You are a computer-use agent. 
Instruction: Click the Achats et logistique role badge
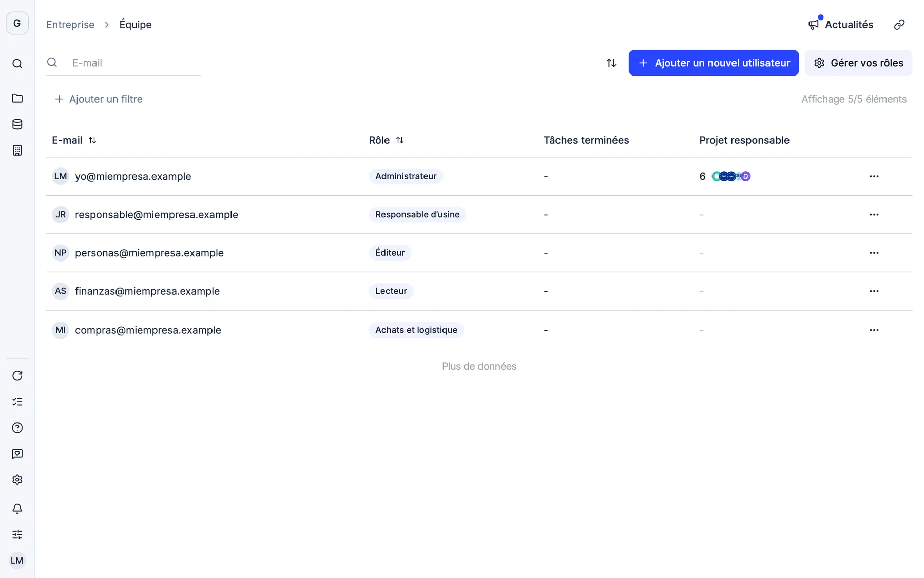point(416,330)
